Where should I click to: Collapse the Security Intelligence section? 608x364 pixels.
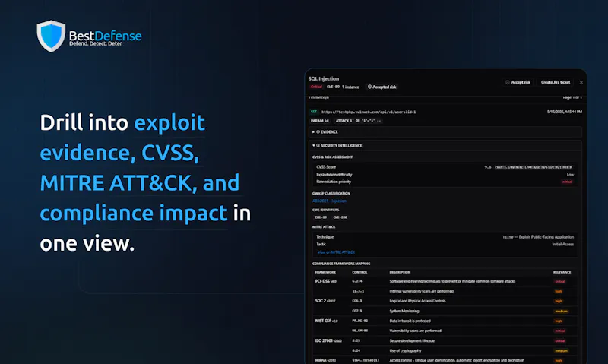(445, 145)
